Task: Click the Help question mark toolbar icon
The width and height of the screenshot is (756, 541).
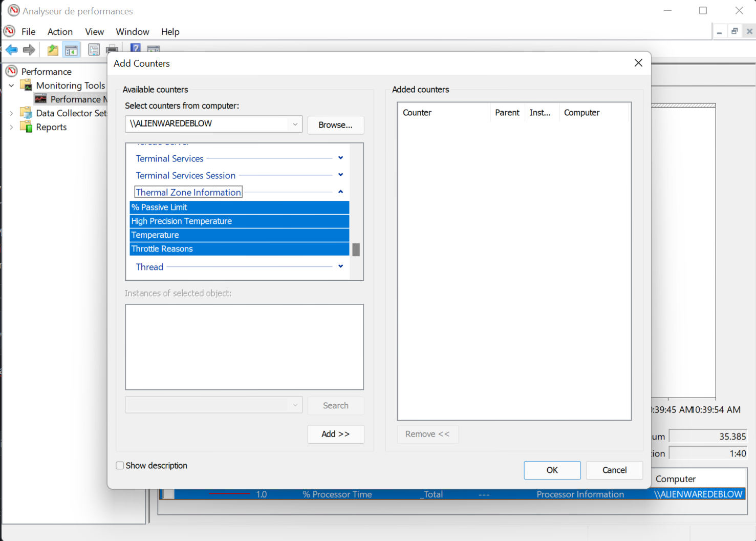Action: [x=135, y=48]
